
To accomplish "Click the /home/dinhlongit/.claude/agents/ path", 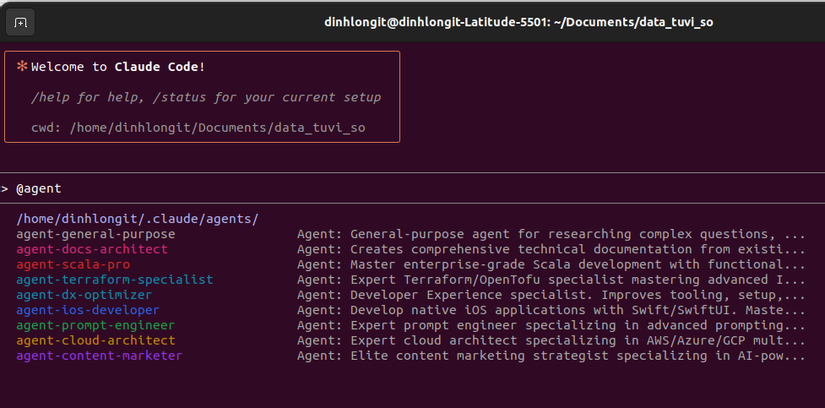I will (x=137, y=218).
